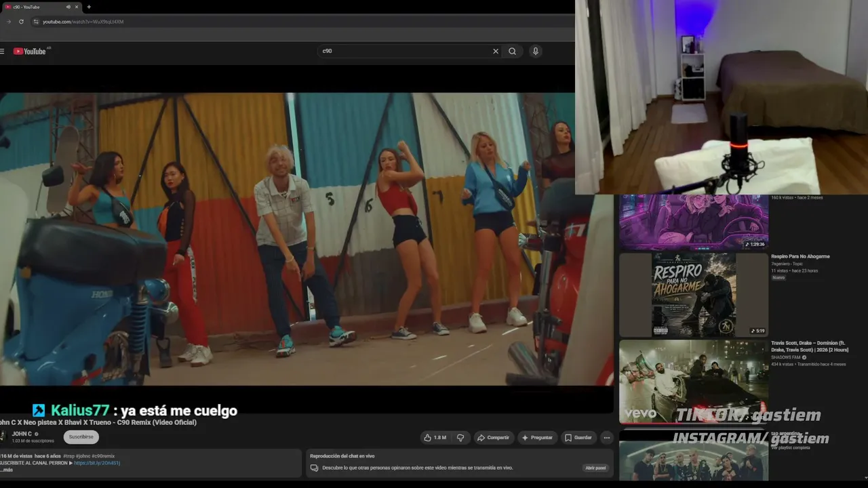Open site info icon in address bar

point(36,22)
